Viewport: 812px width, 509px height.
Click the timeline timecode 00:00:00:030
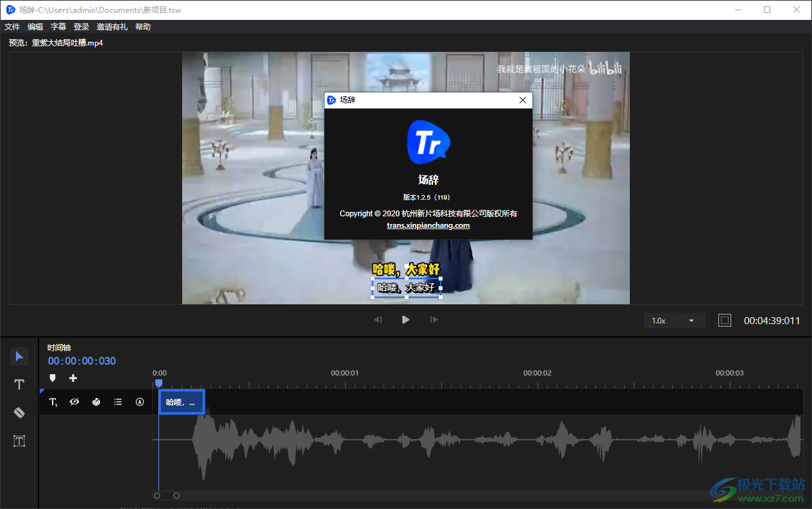tap(82, 361)
